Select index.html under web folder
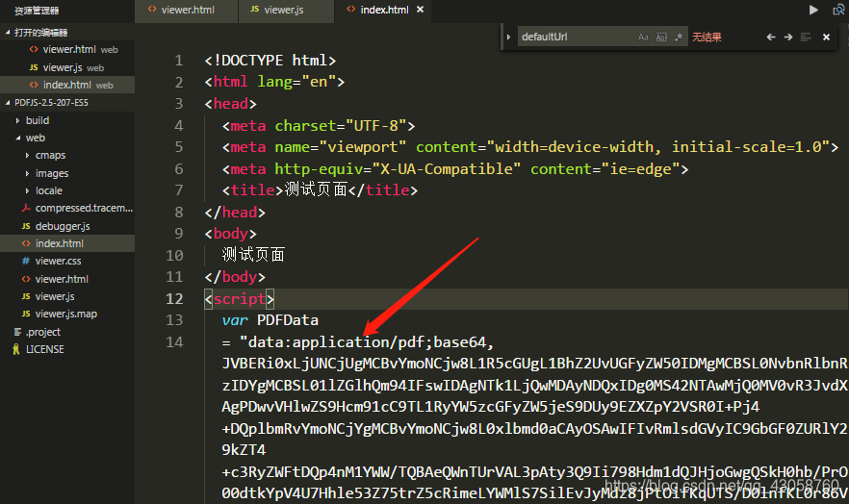The height and width of the screenshot is (504, 849). coord(67,243)
